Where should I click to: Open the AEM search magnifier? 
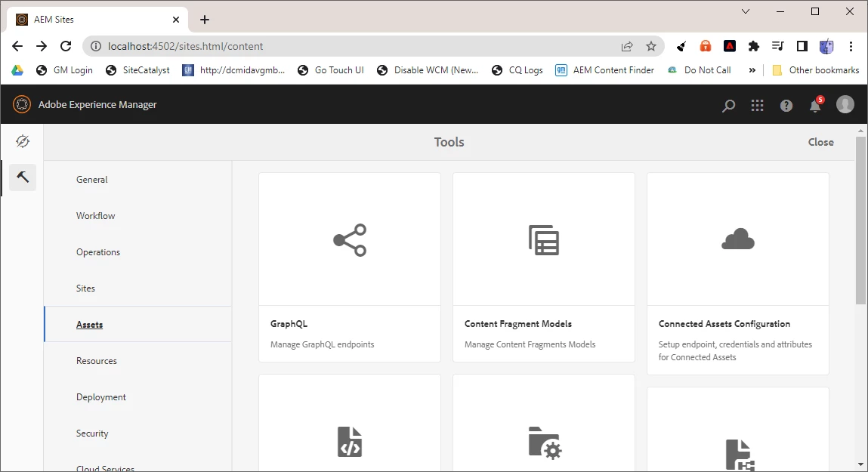coord(728,105)
